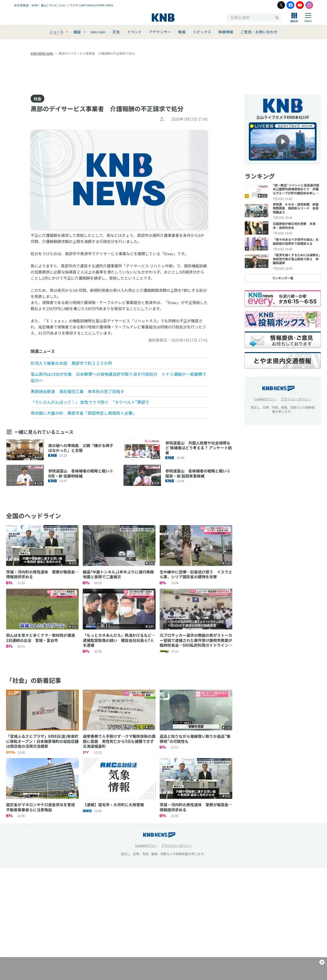Image resolution: width=327 pixels, height=980 pixels.
Task: Open the 映画情報 menu item
Action: click(x=226, y=32)
